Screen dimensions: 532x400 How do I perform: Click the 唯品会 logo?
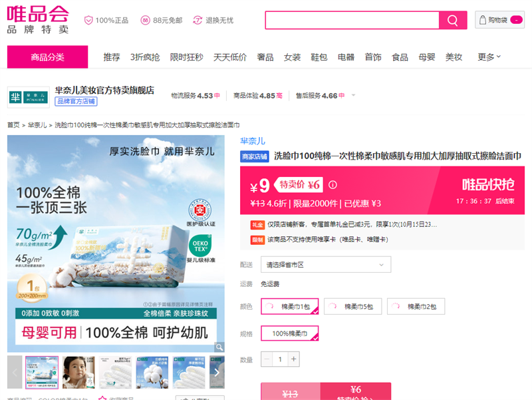click(x=38, y=21)
